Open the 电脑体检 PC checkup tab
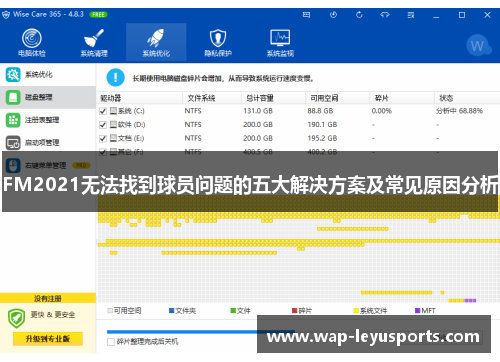The image size is (500, 362). 32,42
